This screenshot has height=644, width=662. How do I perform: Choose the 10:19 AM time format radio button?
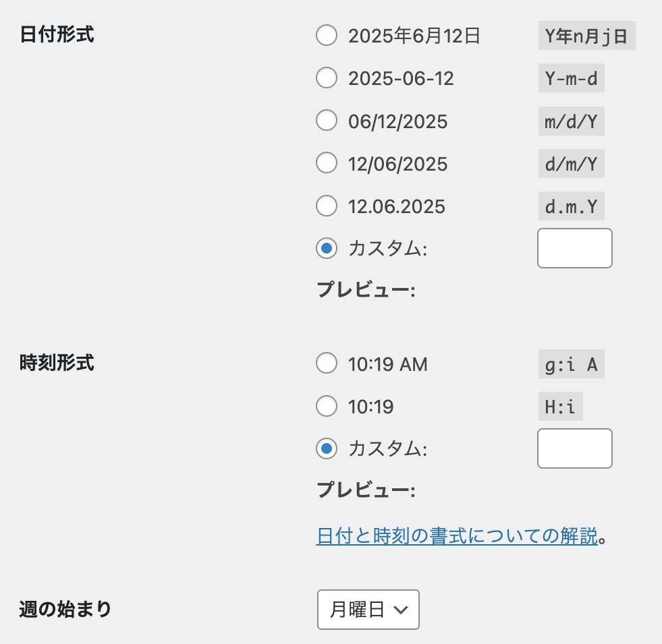327,364
